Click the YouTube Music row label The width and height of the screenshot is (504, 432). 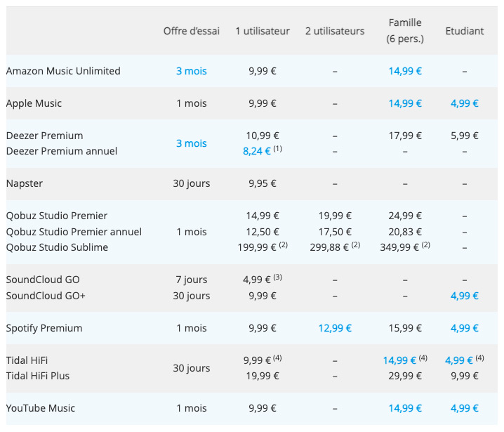[x=41, y=408]
